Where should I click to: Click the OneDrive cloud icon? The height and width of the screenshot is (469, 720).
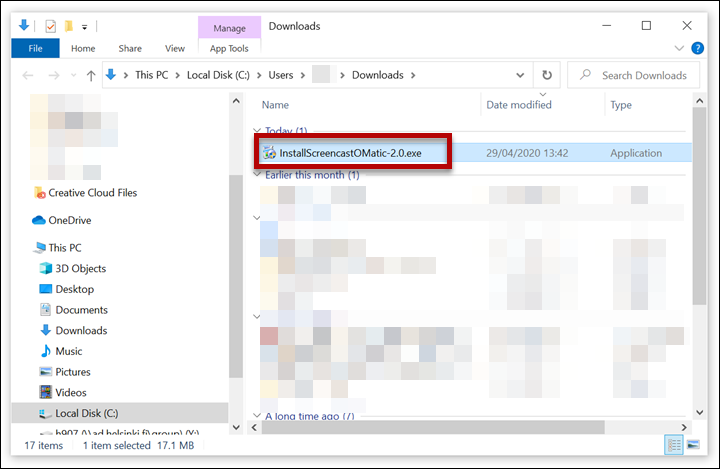click(x=39, y=220)
